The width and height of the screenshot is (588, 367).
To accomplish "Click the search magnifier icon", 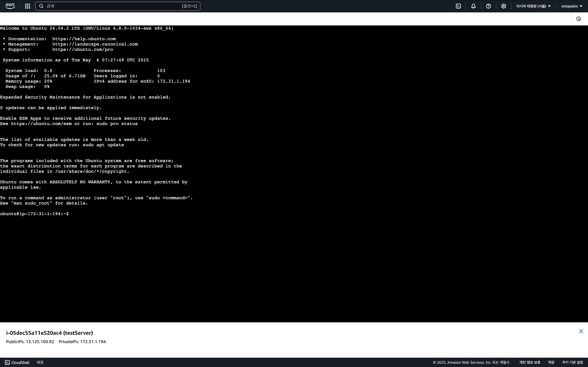I will coord(41,6).
